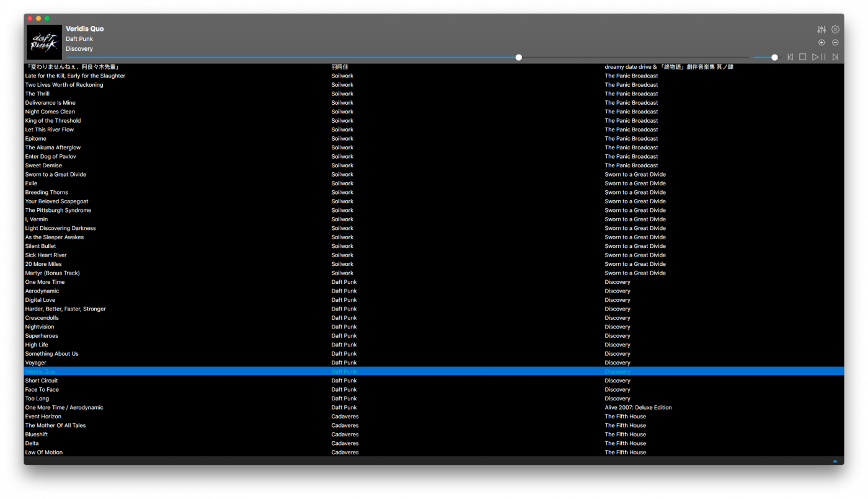Click the volume slider knob

click(774, 58)
